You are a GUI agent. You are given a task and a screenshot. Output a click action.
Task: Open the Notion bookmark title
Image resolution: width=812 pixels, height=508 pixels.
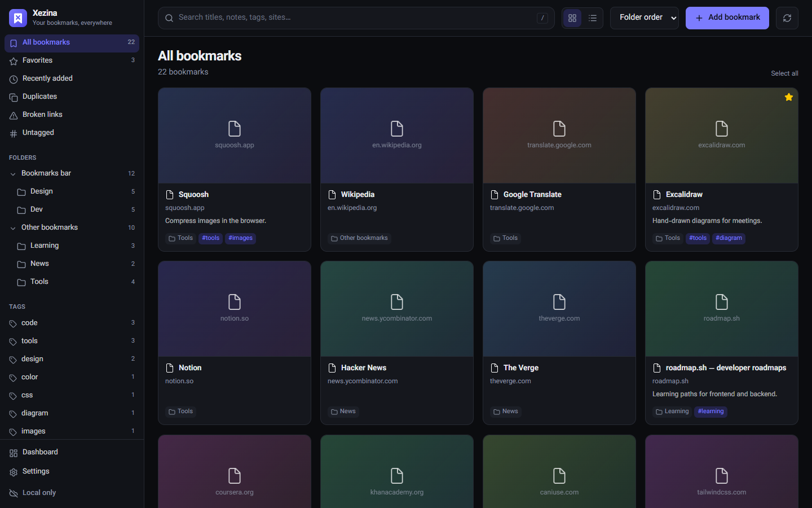coord(190,368)
